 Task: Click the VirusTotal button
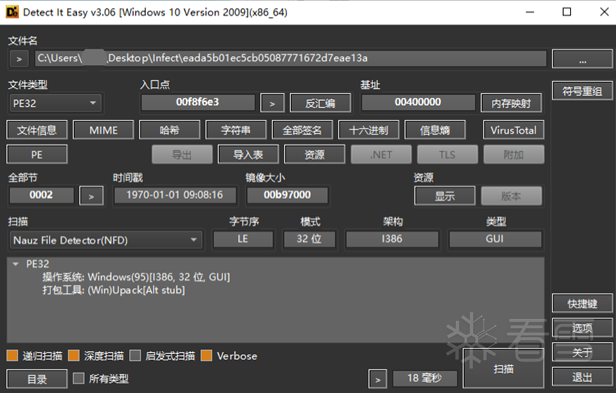point(513,130)
